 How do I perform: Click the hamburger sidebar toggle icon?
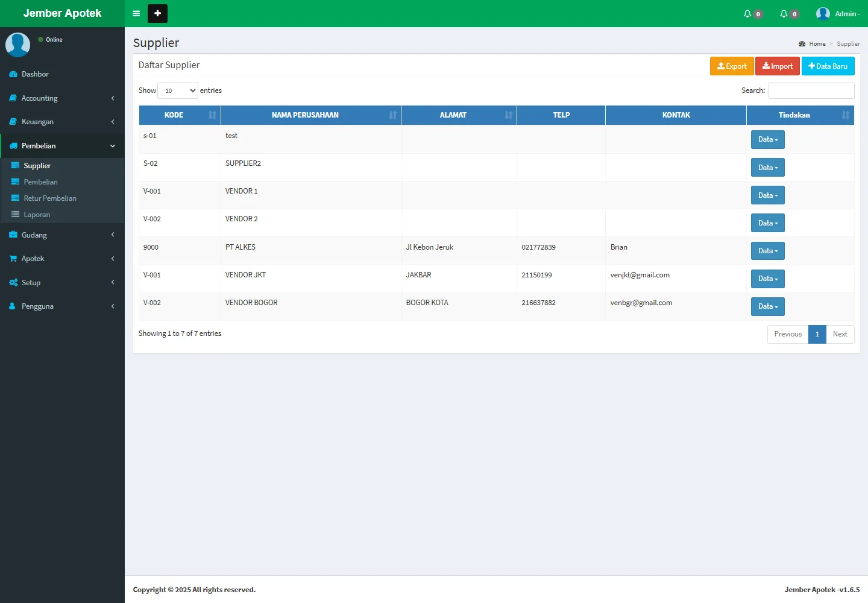pos(136,13)
